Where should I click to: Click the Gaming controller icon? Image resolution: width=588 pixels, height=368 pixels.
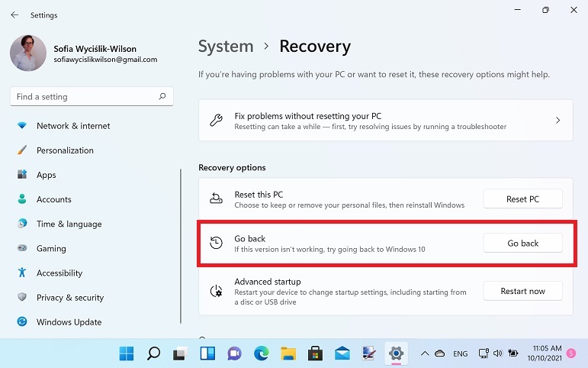click(x=22, y=248)
